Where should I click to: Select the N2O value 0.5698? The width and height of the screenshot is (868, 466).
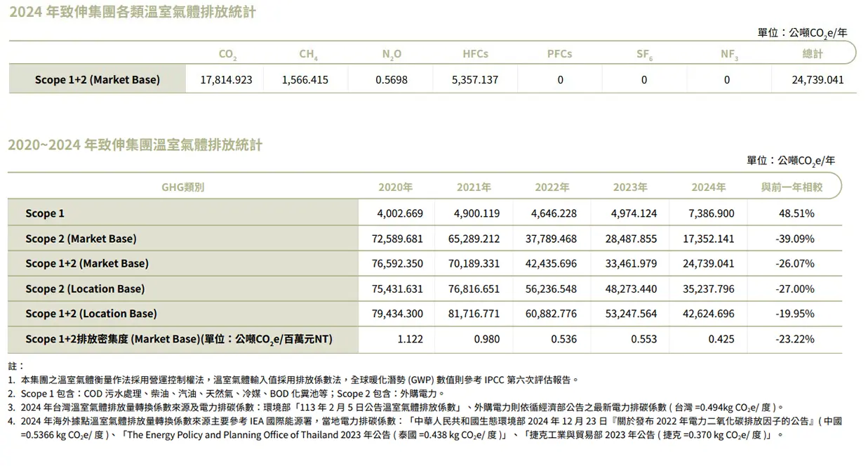click(391, 80)
